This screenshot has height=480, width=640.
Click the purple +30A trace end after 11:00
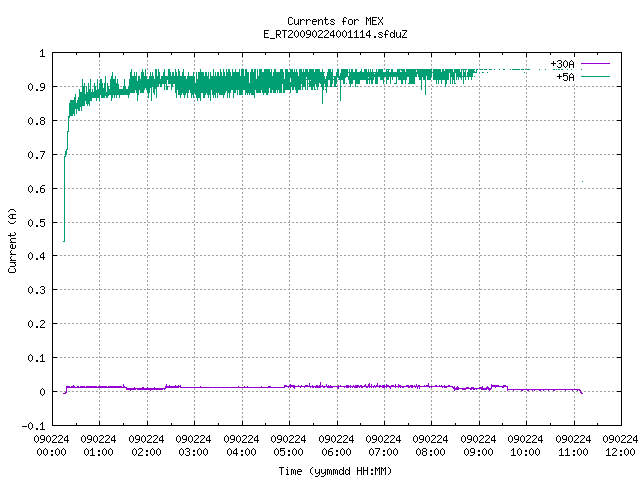coord(582,392)
